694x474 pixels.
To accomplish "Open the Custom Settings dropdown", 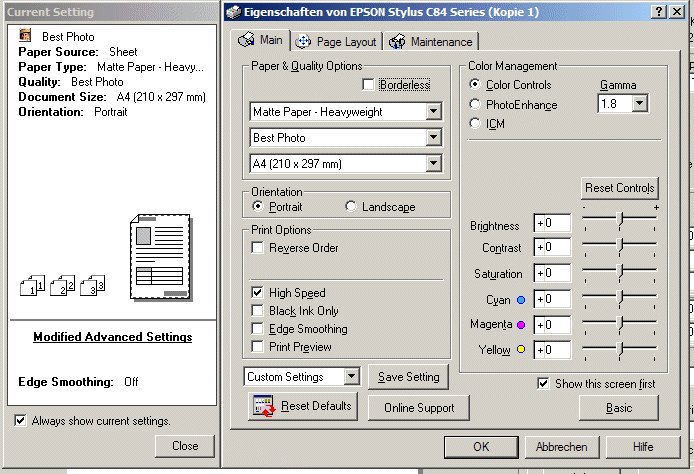I will (x=352, y=377).
